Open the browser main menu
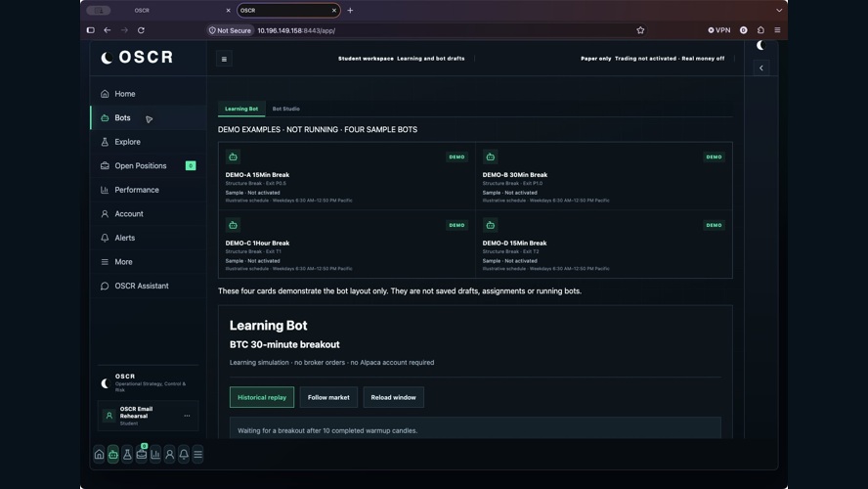Viewport: 868px width, 489px height. point(777,30)
